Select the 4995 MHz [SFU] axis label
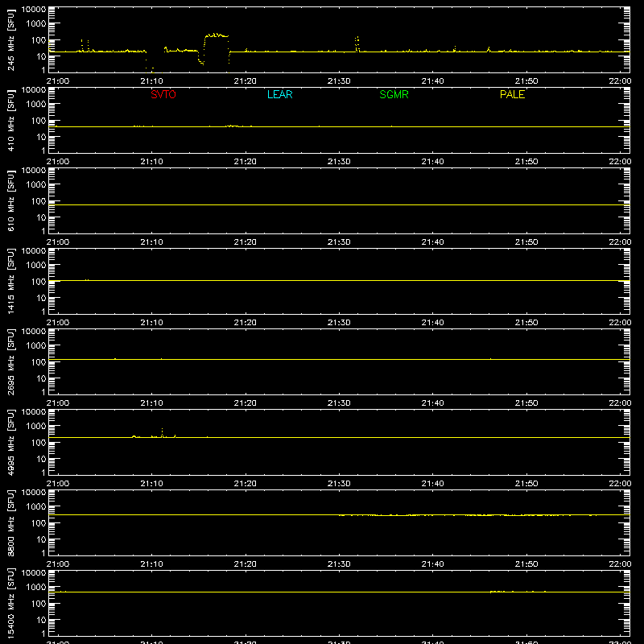644x644 pixels. [11, 442]
